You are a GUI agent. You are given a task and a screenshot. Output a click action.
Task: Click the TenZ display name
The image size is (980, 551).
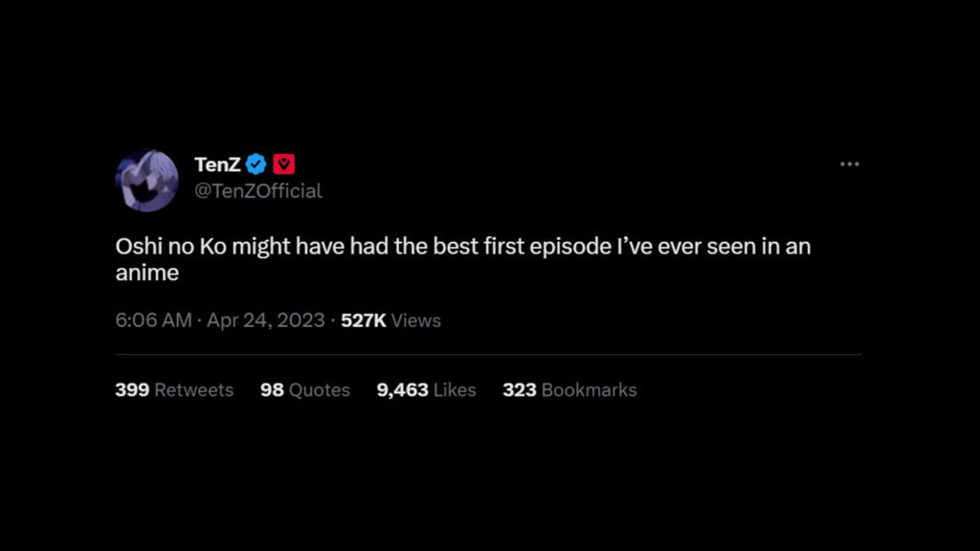tap(217, 165)
